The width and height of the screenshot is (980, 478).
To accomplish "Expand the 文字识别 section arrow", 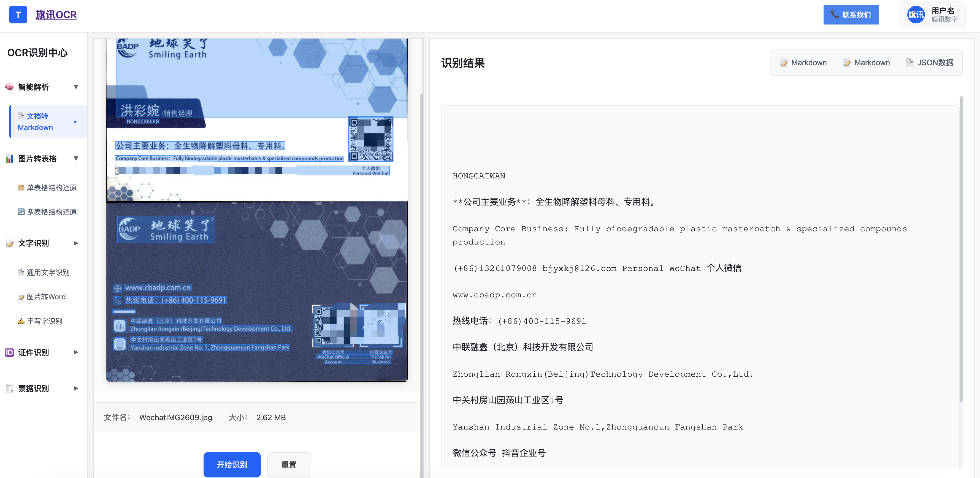I will coord(76,243).
